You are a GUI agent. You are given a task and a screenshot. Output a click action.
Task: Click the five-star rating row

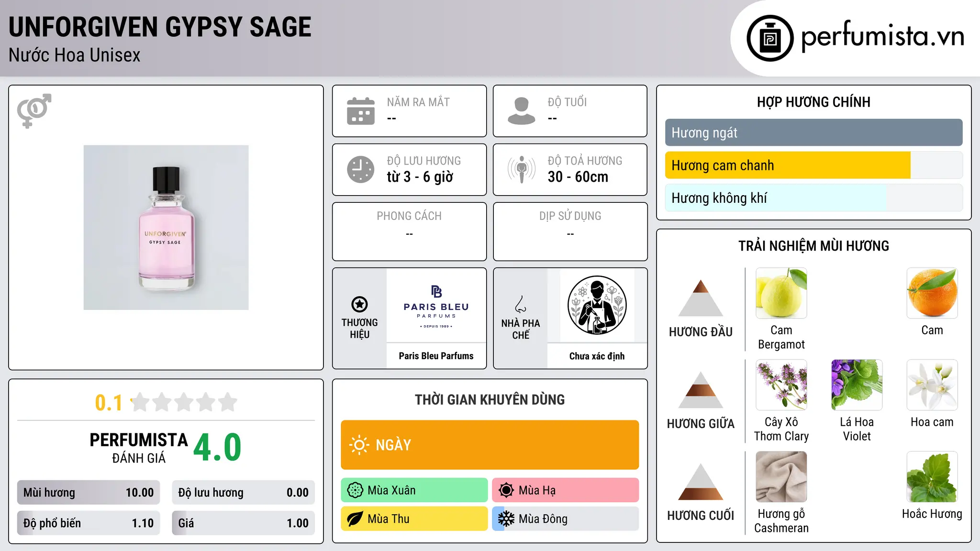184,402
